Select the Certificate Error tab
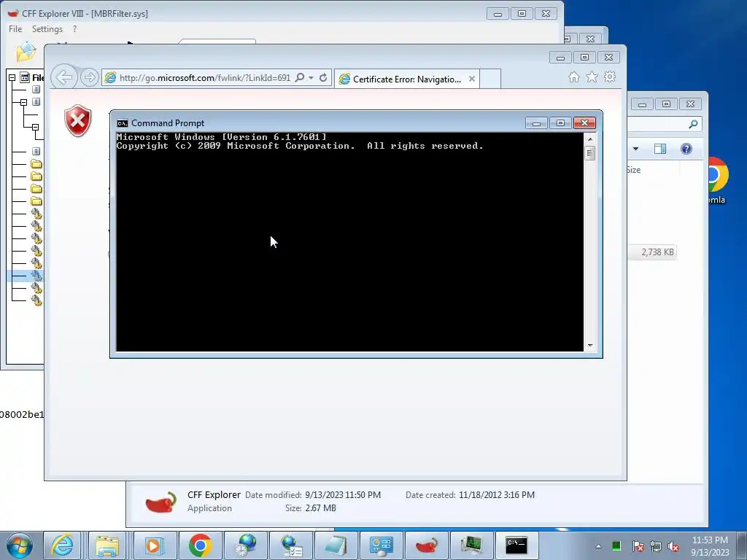747x560 pixels. (406, 79)
